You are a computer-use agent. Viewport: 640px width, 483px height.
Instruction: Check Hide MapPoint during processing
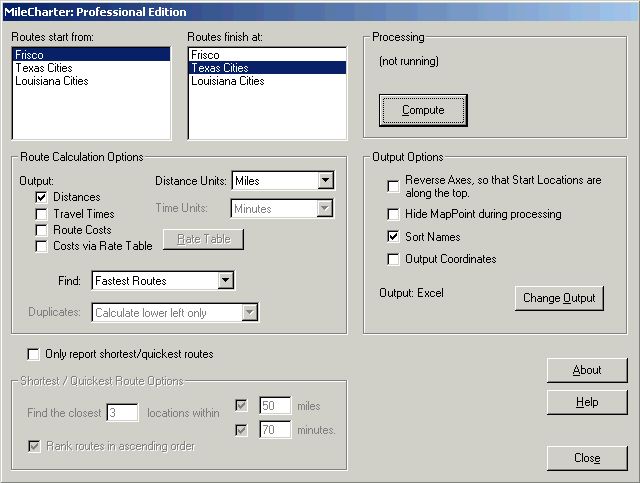[393, 214]
